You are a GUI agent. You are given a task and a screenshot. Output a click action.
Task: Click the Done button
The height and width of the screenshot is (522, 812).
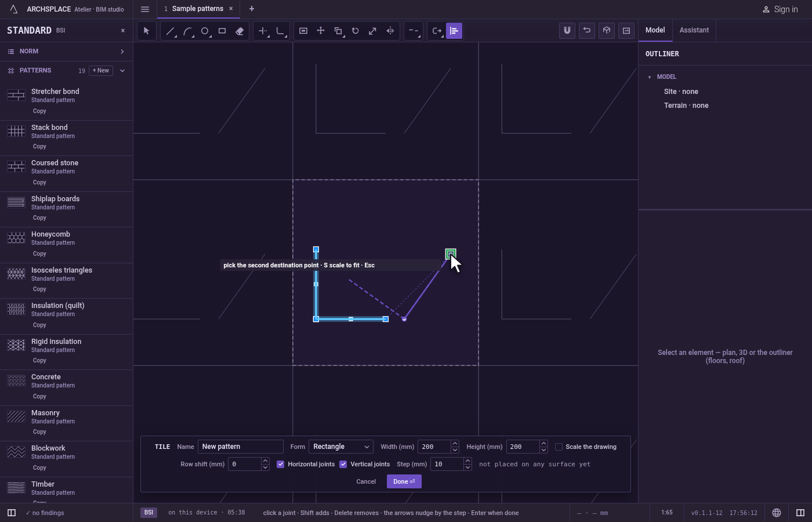[x=404, y=481]
